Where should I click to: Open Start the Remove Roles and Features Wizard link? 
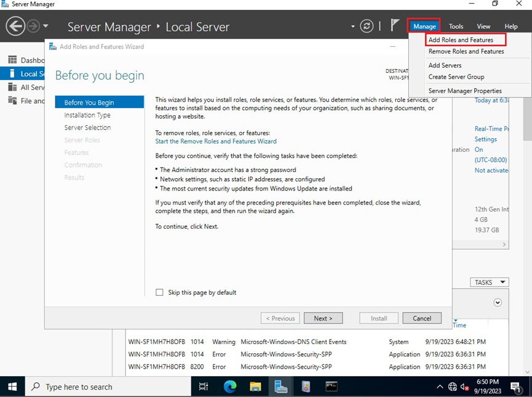[x=216, y=141]
